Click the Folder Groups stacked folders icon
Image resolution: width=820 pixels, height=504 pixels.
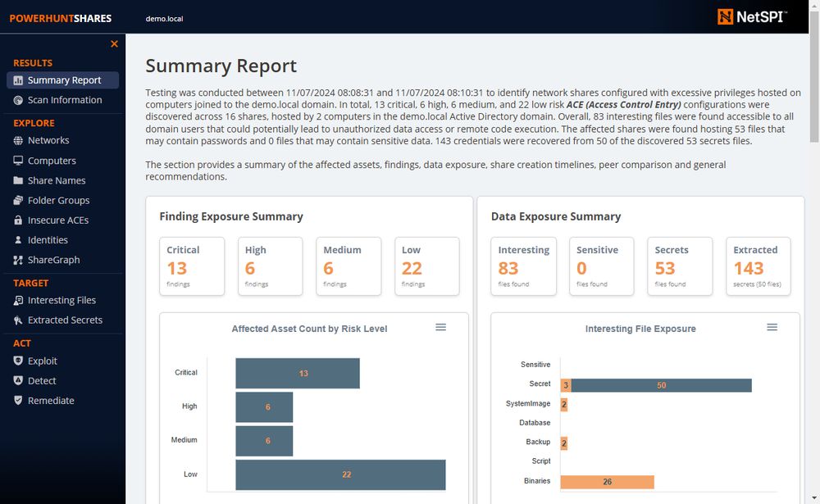coord(18,200)
